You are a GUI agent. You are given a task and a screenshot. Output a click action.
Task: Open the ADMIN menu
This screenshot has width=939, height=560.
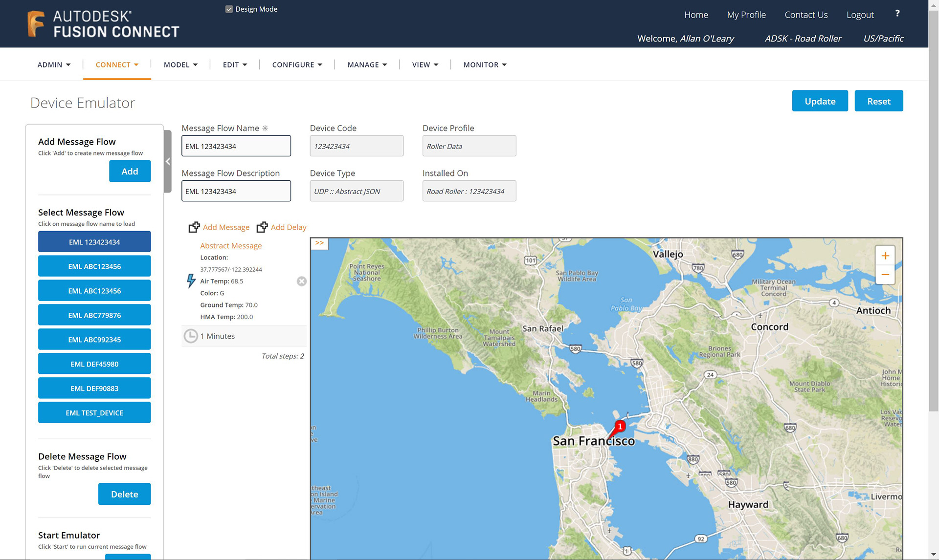(54, 65)
